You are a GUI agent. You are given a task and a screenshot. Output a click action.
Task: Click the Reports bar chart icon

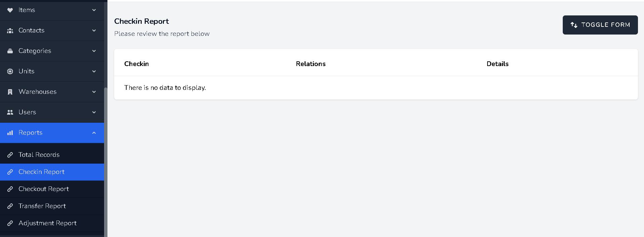[x=10, y=133]
